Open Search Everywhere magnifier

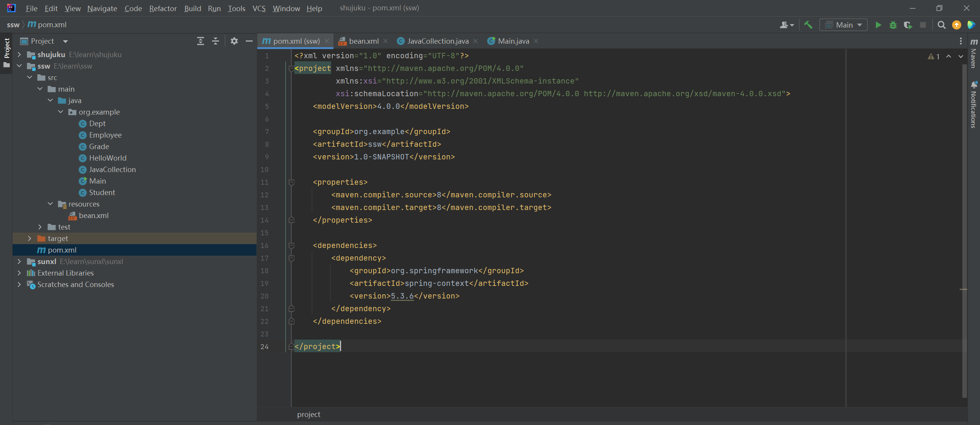click(941, 25)
